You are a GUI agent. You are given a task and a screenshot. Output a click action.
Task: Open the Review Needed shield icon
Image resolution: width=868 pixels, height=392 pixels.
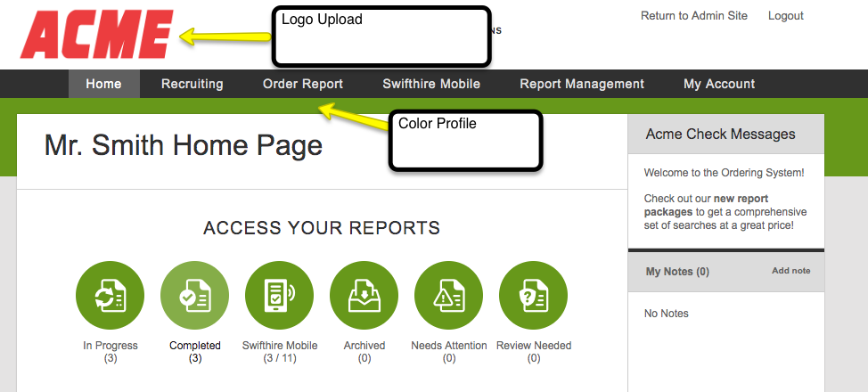click(x=533, y=296)
